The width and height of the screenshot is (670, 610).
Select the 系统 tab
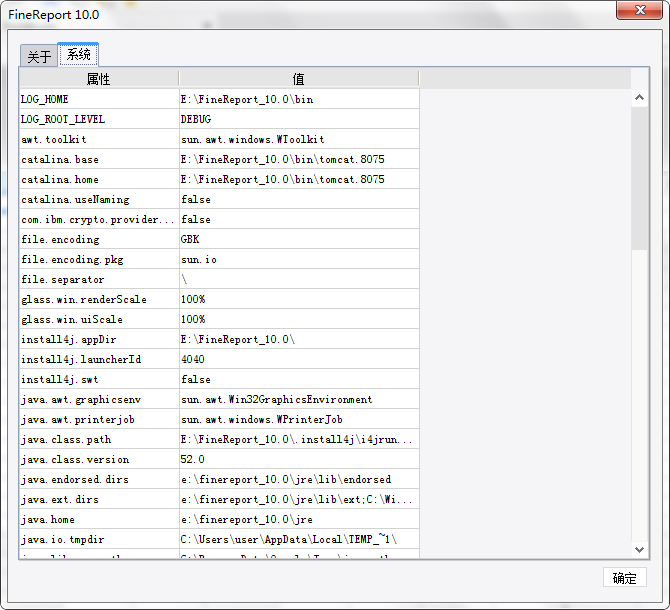pos(78,54)
